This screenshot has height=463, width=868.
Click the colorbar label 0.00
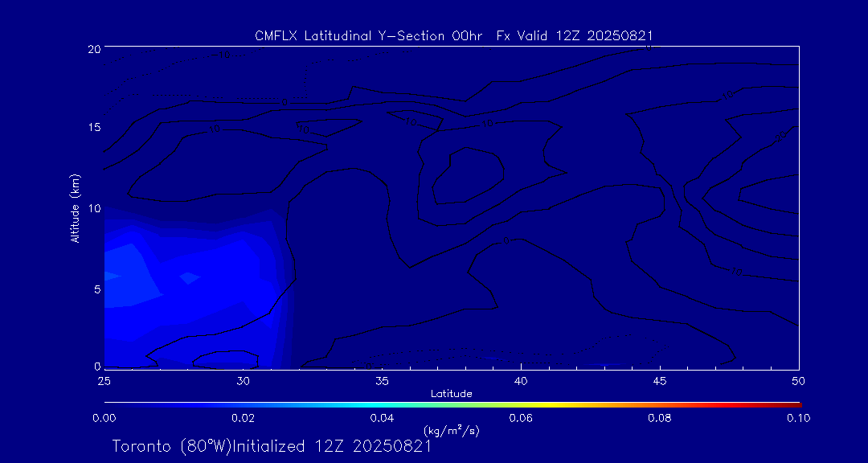coord(104,418)
